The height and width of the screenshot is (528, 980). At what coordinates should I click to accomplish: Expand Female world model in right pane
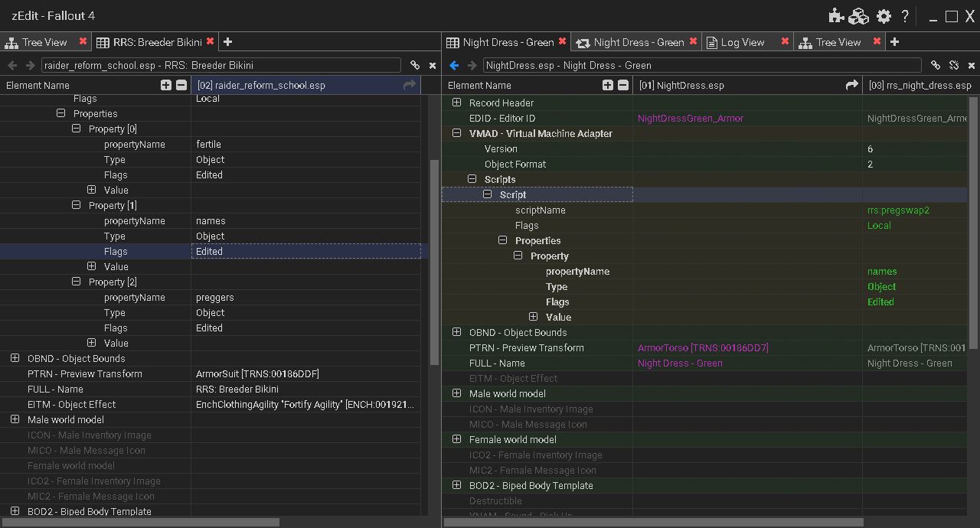point(456,439)
